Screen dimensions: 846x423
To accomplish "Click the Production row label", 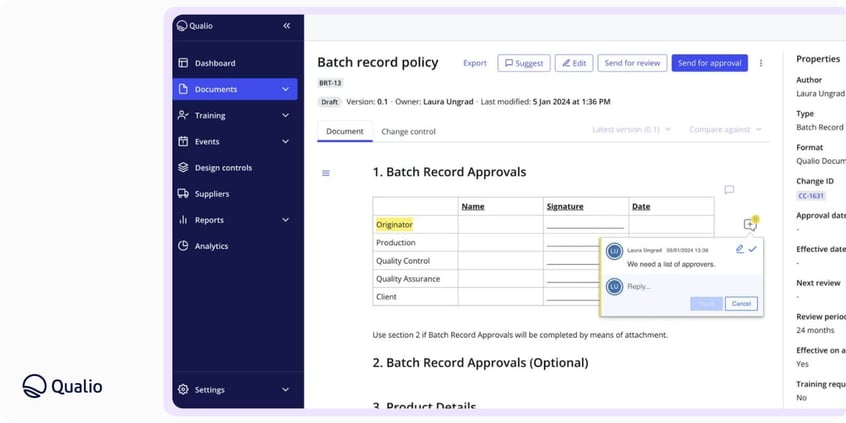I will pos(396,243).
